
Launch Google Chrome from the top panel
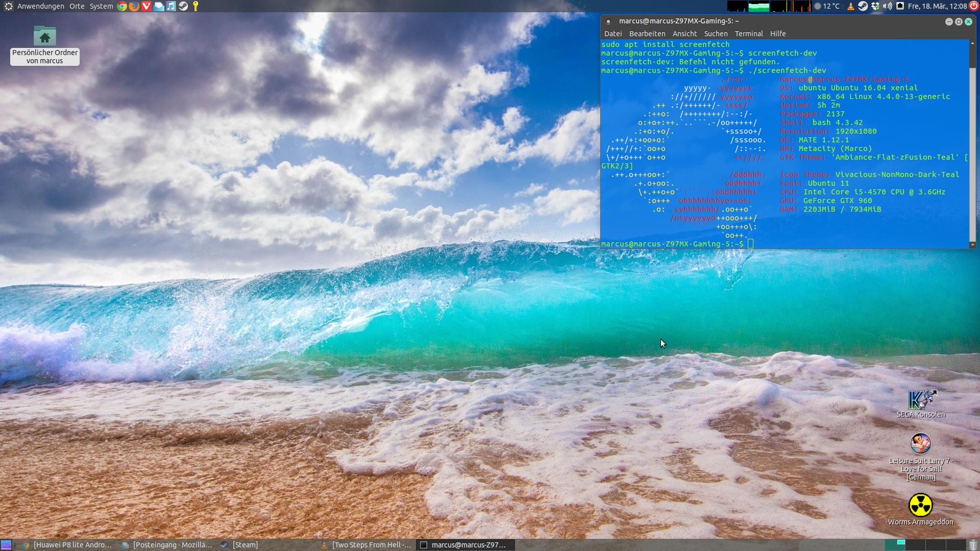pyautogui.click(x=122, y=6)
